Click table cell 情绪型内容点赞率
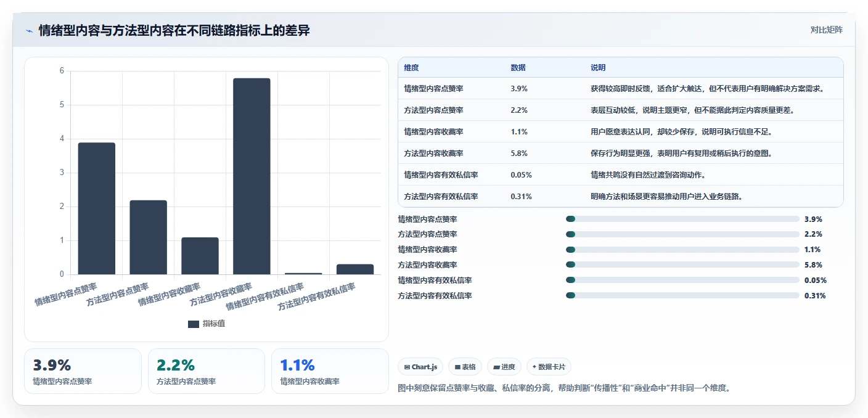868x418 pixels. click(x=433, y=89)
